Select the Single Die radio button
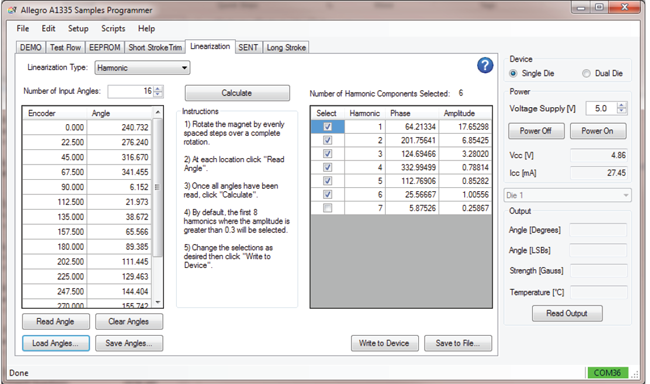 click(x=513, y=73)
